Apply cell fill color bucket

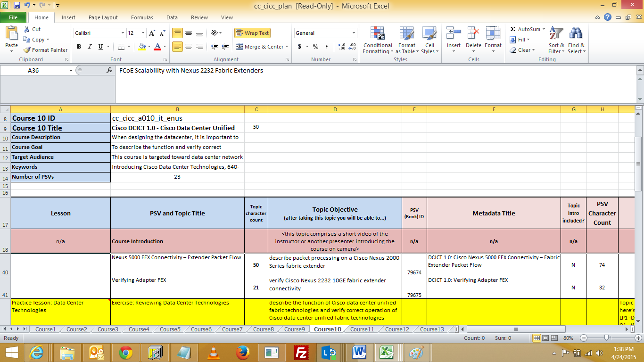tap(142, 47)
